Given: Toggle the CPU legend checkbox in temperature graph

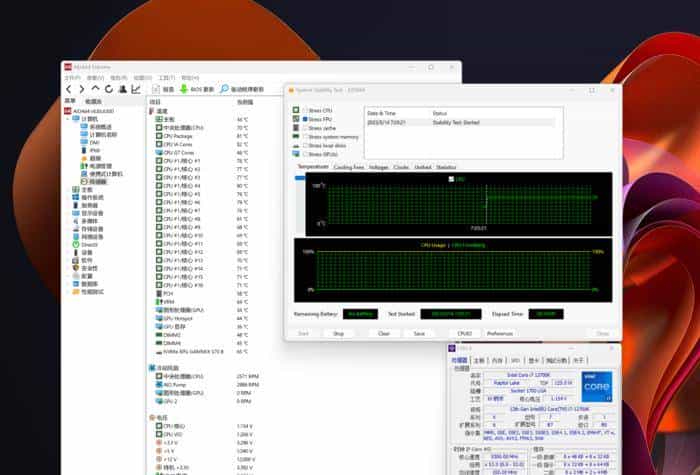Looking at the screenshot, I should [452, 179].
